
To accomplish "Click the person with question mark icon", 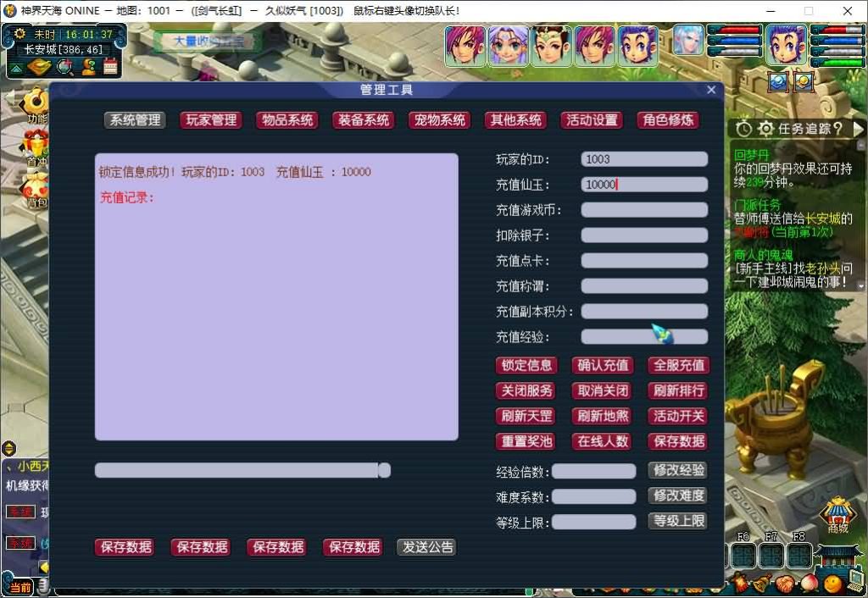I will (x=88, y=67).
